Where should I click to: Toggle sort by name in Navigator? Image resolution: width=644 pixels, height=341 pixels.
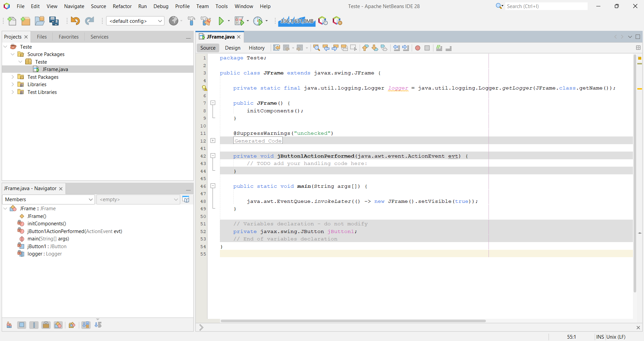[86, 325]
